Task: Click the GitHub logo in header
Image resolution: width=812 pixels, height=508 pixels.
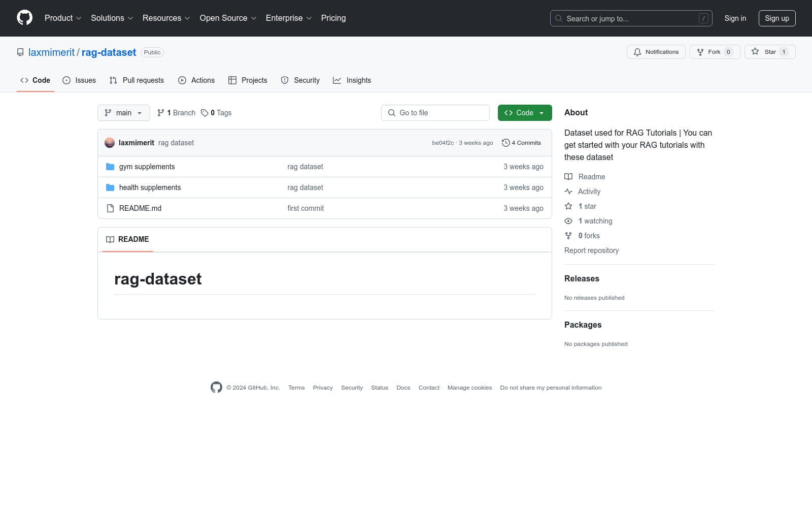Action: [x=24, y=18]
